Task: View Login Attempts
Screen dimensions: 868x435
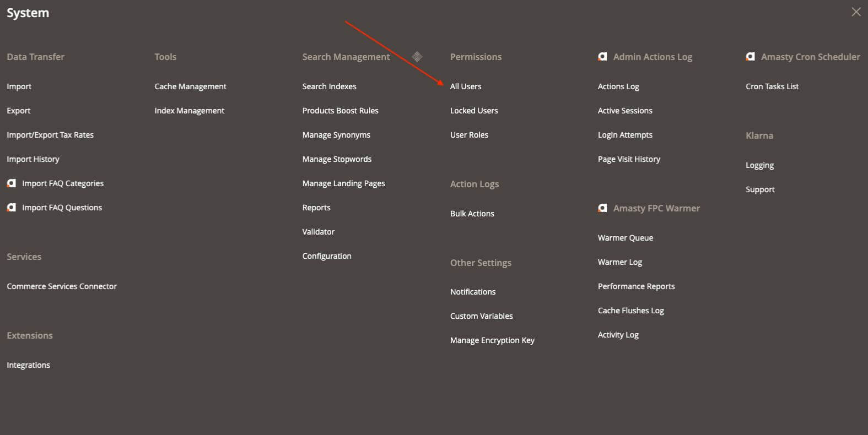Action: [x=626, y=135]
